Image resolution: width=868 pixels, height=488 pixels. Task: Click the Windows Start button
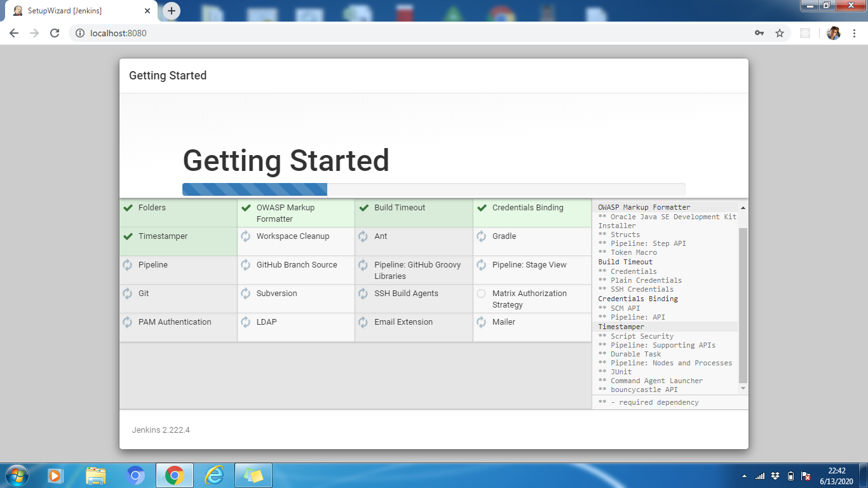pyautogui.click(x=17, y=475)
